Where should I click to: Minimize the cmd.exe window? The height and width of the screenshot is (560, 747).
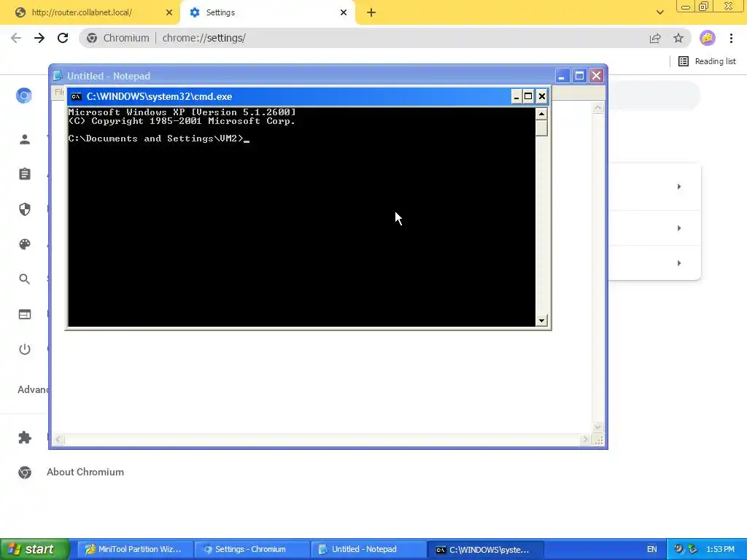point(516,97)
